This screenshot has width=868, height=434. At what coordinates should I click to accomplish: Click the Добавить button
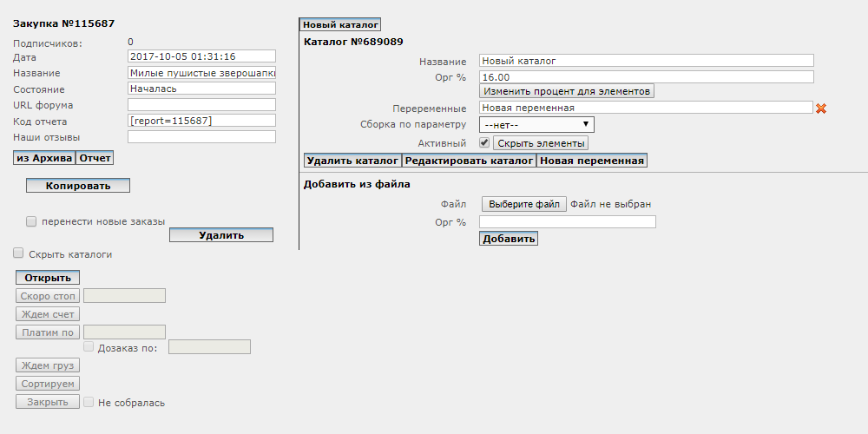(x=509, y=239)
